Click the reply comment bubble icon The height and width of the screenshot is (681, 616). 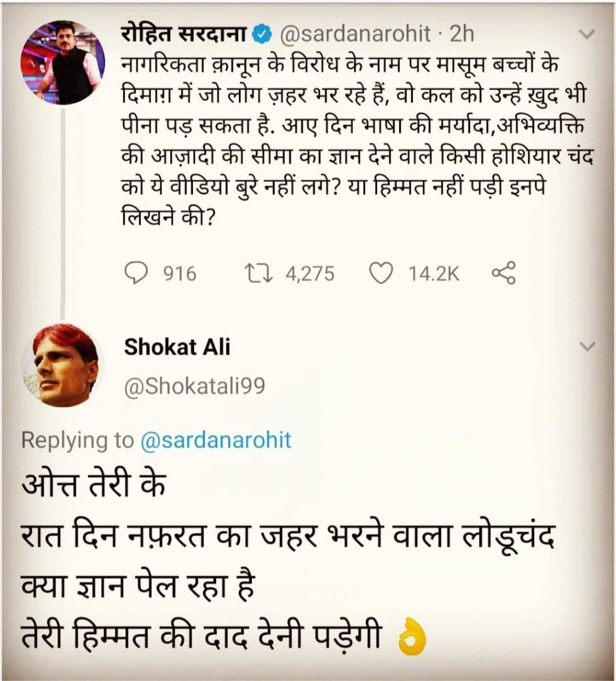coord(136,273)
